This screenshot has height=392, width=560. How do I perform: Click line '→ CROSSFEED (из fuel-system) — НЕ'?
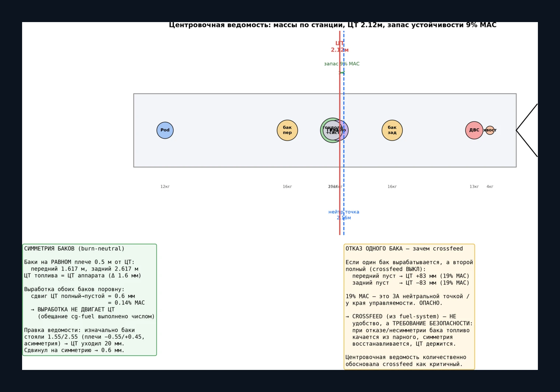pyautogui.click(x=401, y=317)
